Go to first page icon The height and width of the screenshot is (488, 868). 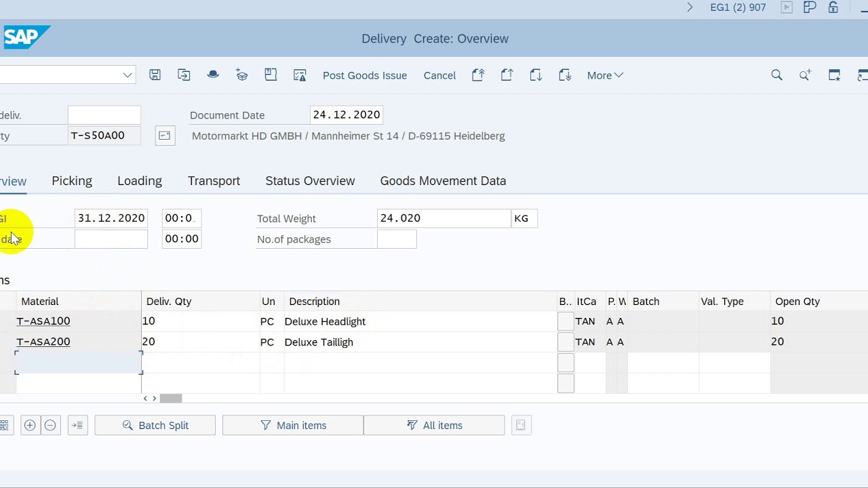(x=478, y=75)
